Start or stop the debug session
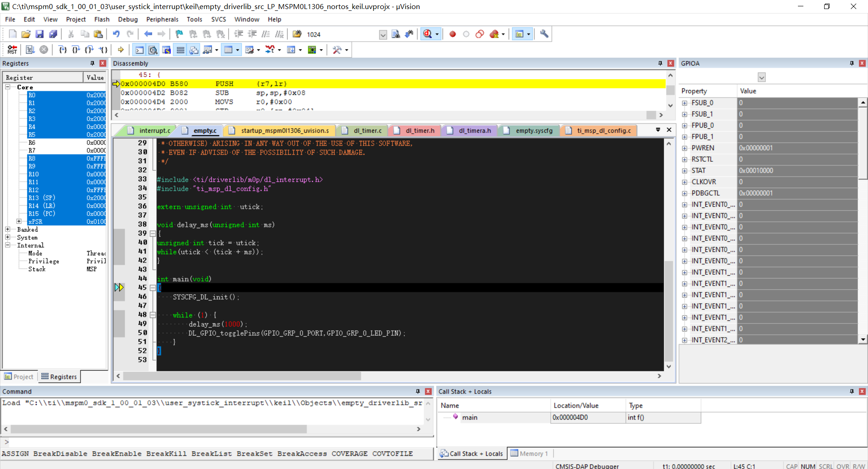Screen dimensions: 868x469 (427, 34)
